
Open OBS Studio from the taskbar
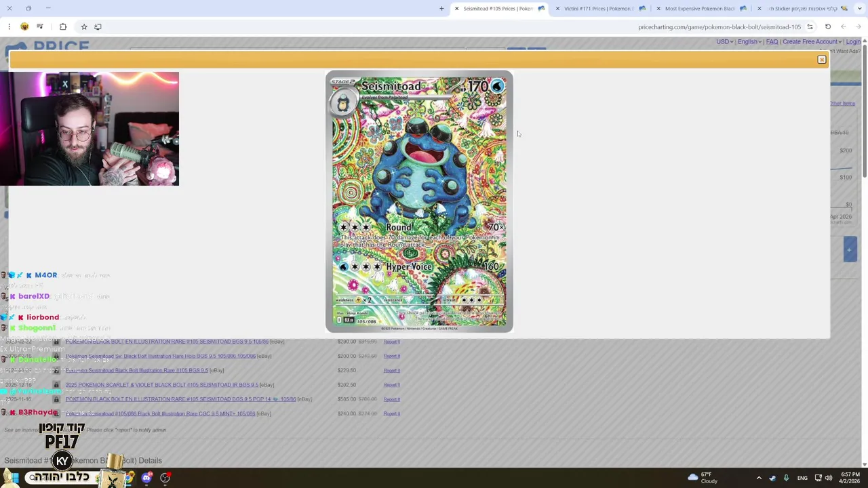[x=165, y=478]
